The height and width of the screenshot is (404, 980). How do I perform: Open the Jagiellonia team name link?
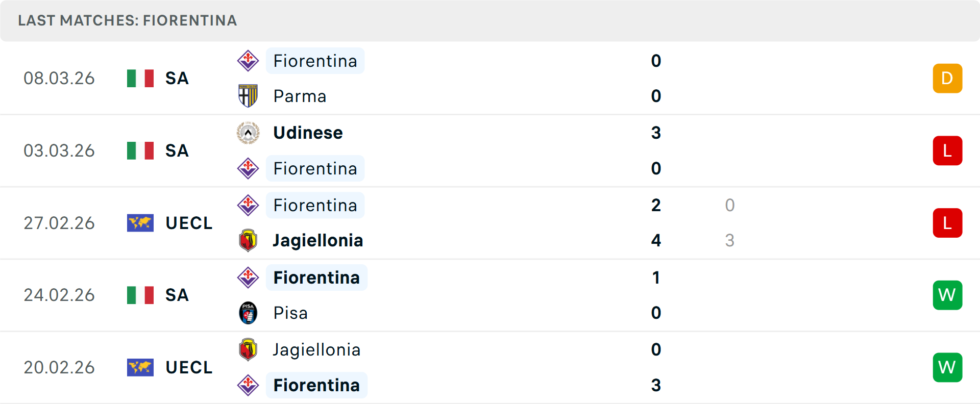click(317, 240)
